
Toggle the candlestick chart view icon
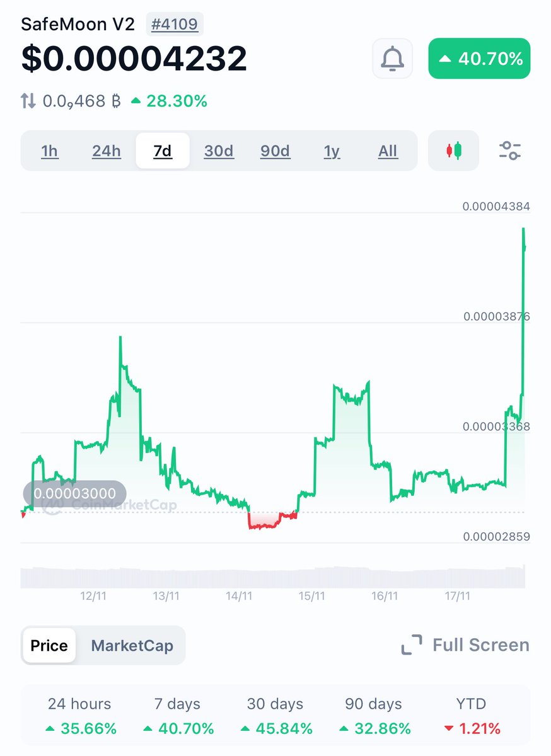[453, 151]
